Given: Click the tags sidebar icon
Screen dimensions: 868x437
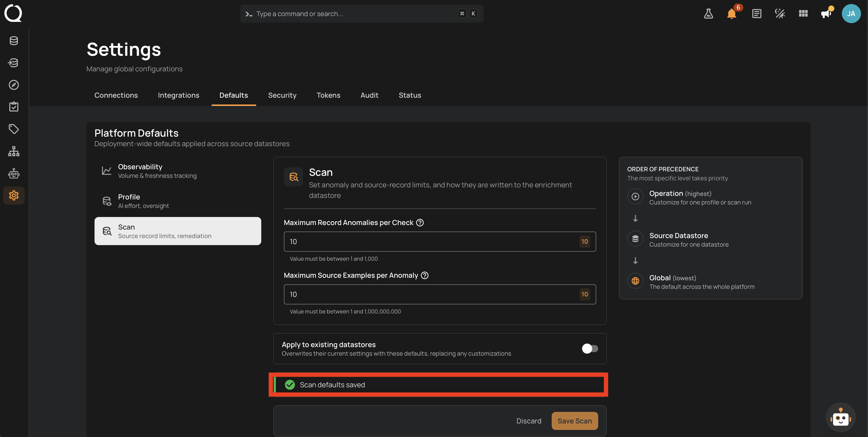Looking at the screenshot, I should point(14,129).
